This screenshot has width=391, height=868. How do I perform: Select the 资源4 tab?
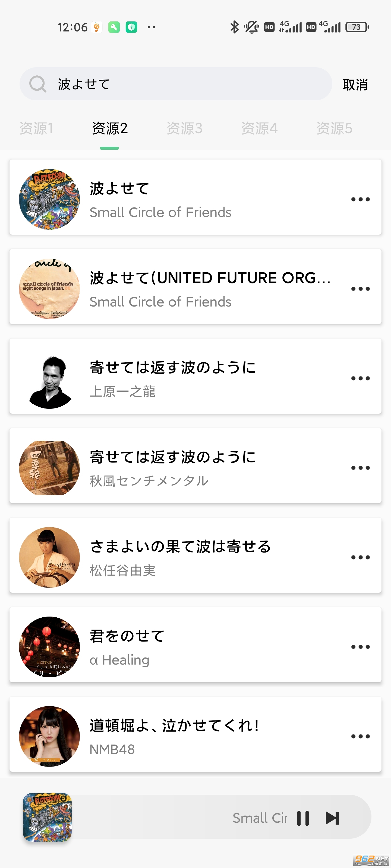point(259,128)
